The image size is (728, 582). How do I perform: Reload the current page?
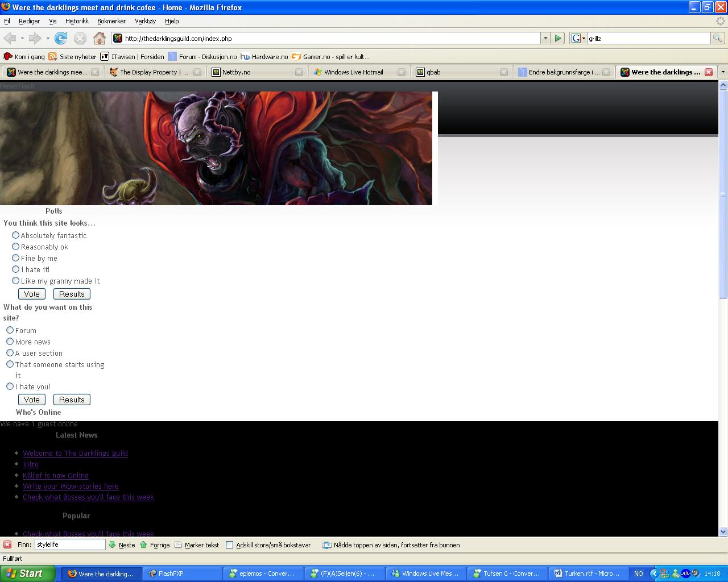point(61,38)
